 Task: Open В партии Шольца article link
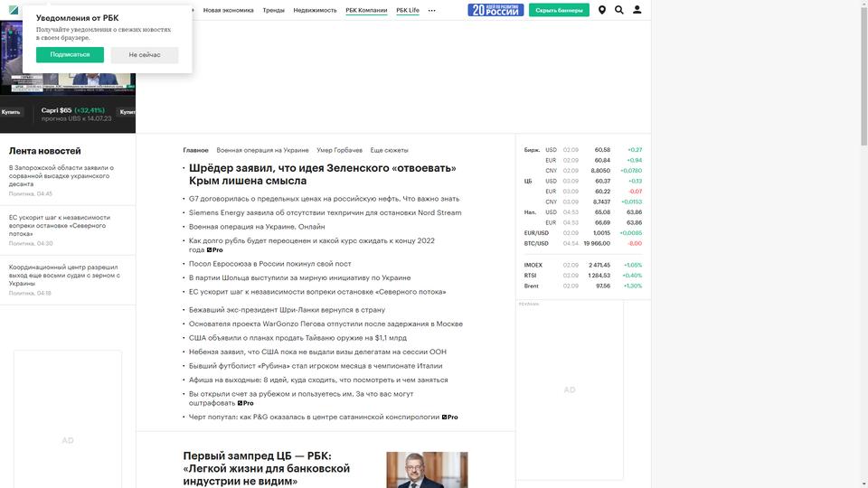[299, 277]
